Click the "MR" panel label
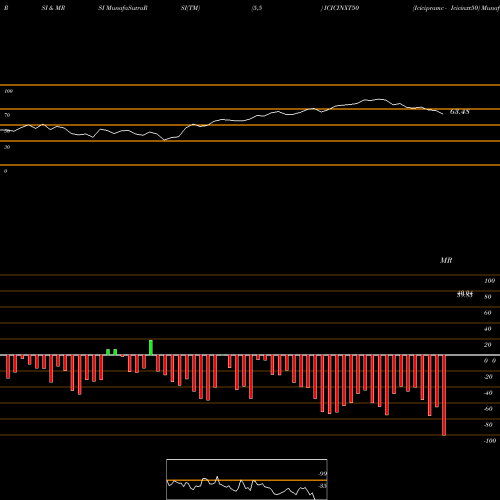This screenshot has width=500, height=500. 446,260
